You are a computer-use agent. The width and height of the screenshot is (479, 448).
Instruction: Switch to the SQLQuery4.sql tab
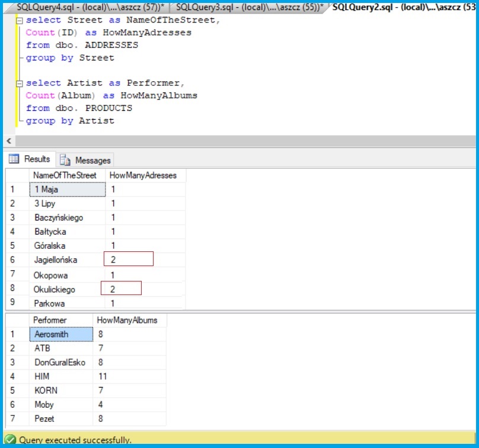89,7
